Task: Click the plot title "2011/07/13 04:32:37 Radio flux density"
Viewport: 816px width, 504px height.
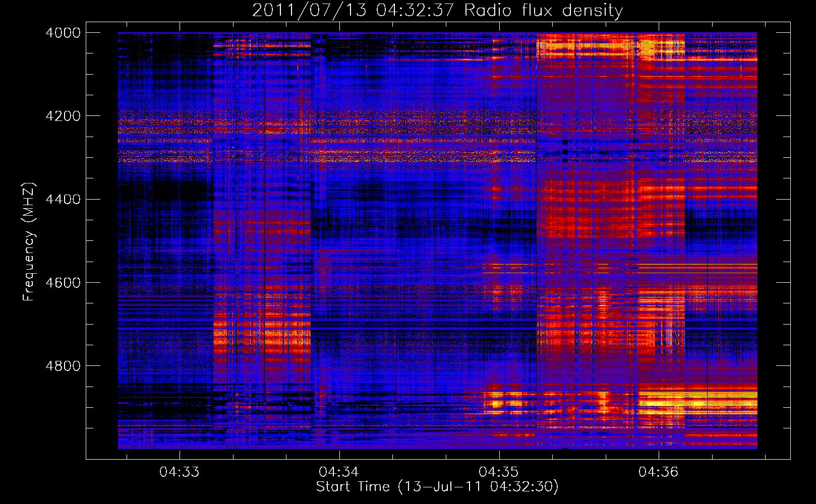Action: point(437,11)
